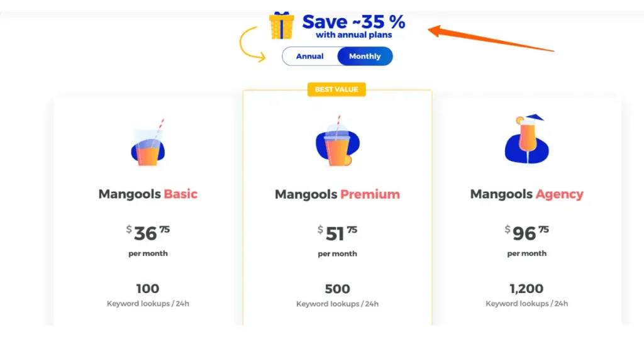Screen dimensions: 644x337
Task: Click the 1,200 keyword lookups figure
Action: coord(527,289)
